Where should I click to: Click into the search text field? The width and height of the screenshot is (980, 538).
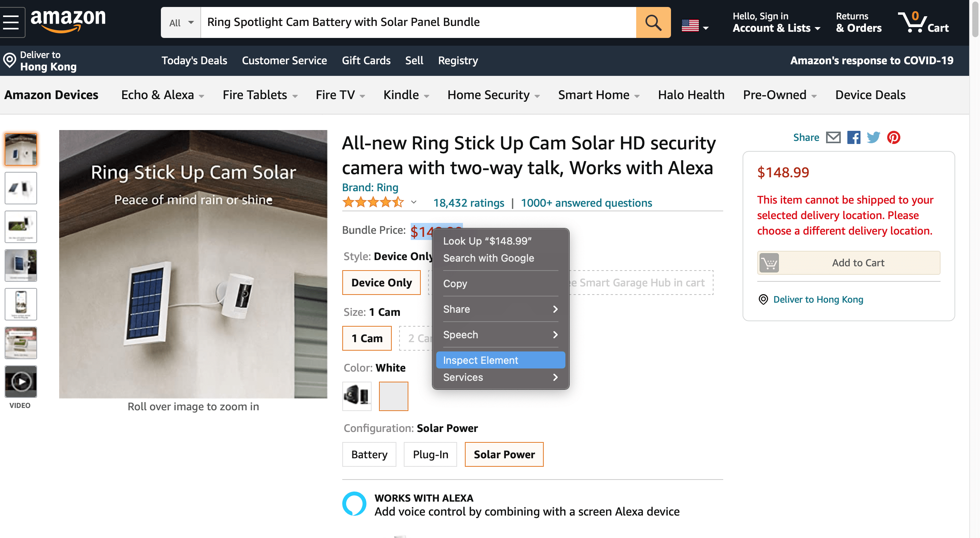coord(418,22)
